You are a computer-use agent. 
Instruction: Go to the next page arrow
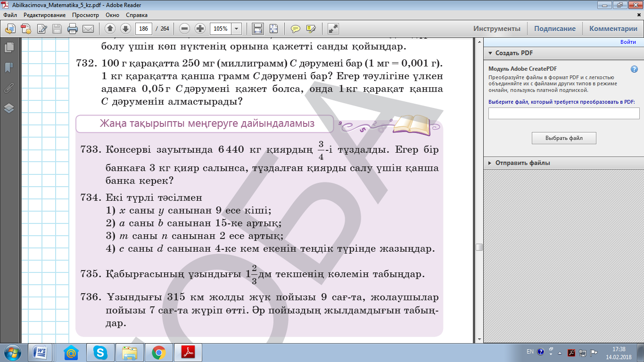click(x=125, y=29)
